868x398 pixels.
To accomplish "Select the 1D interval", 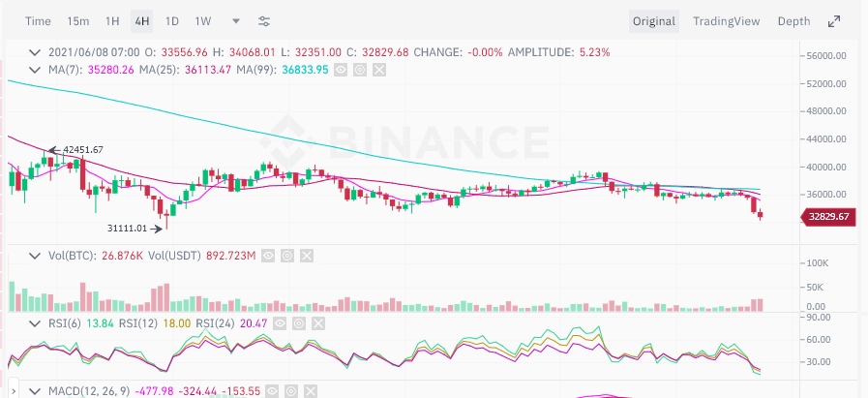I will 171,21.
